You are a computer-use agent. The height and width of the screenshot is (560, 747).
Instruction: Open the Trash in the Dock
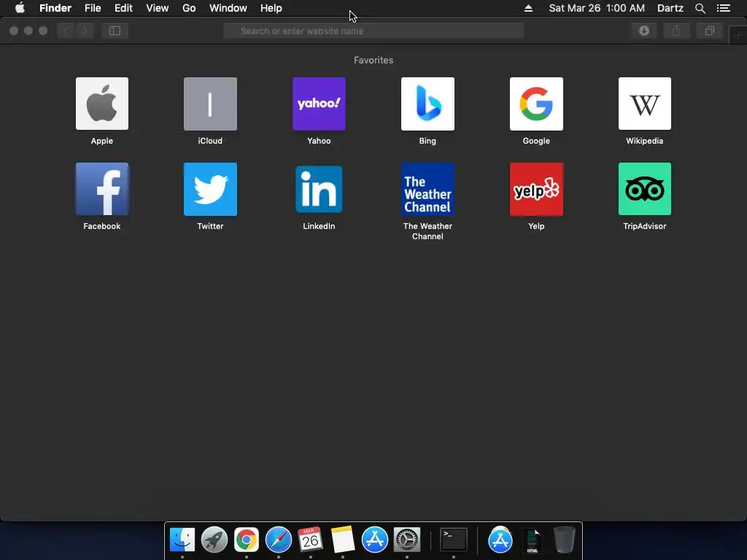click(565, 540)
